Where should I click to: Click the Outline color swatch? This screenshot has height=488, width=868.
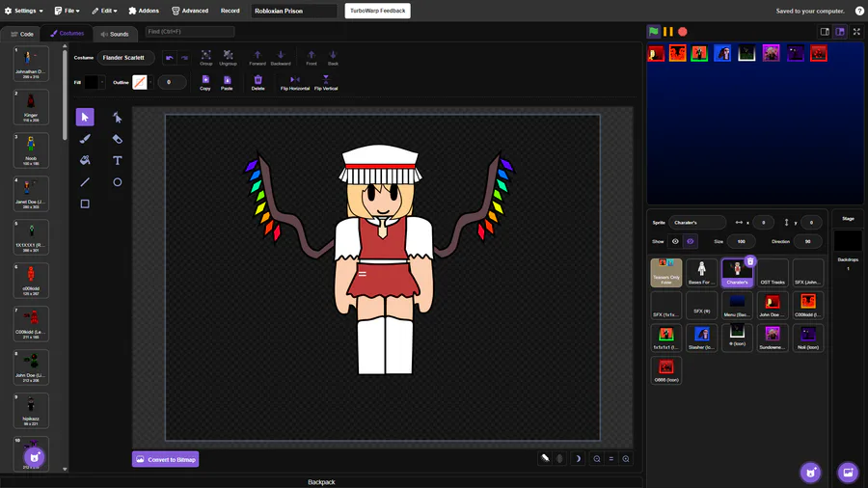(140, 82)
